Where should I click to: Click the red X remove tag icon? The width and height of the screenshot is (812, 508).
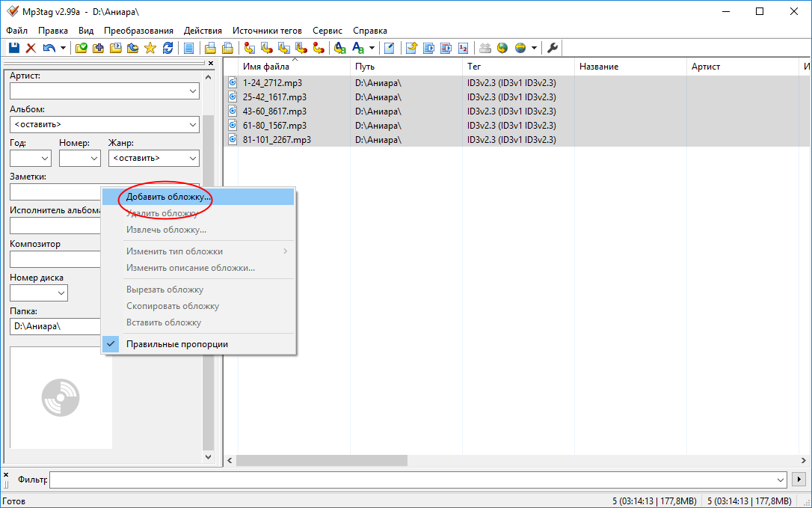31,48
